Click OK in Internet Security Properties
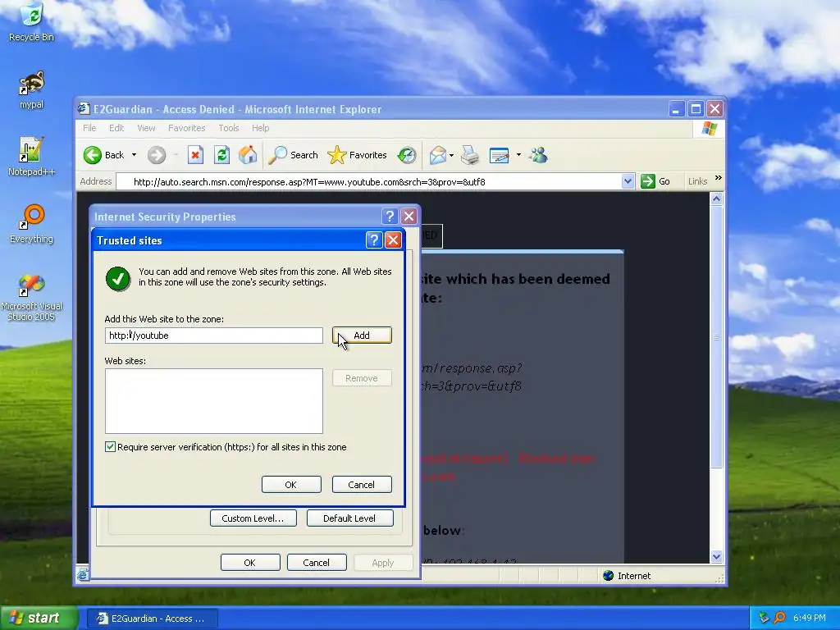 [250, 563]
